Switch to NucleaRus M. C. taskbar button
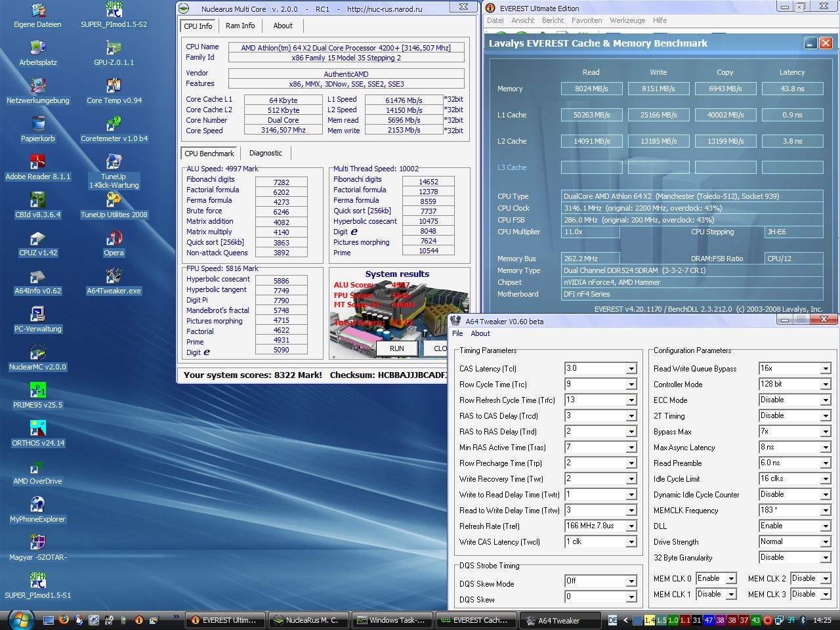The height and width of the screenshot is (630, 840). tap(309, 620)
